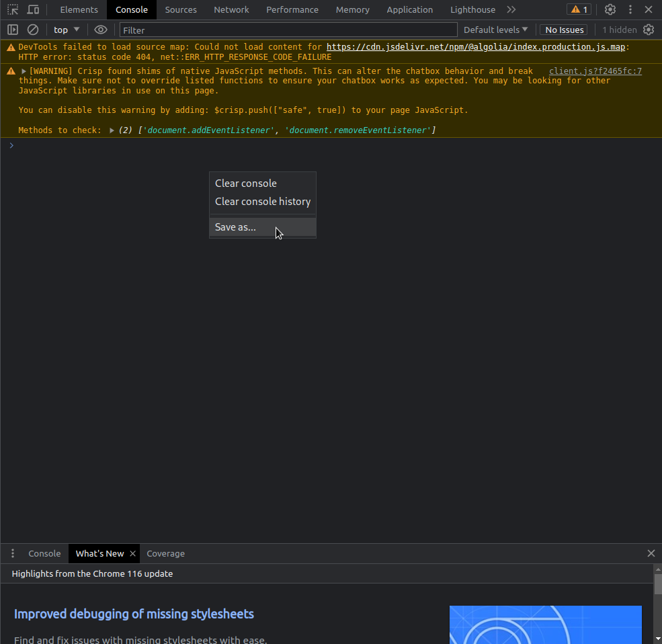
Task: Close the What's New tab
Action: [132, 553]
